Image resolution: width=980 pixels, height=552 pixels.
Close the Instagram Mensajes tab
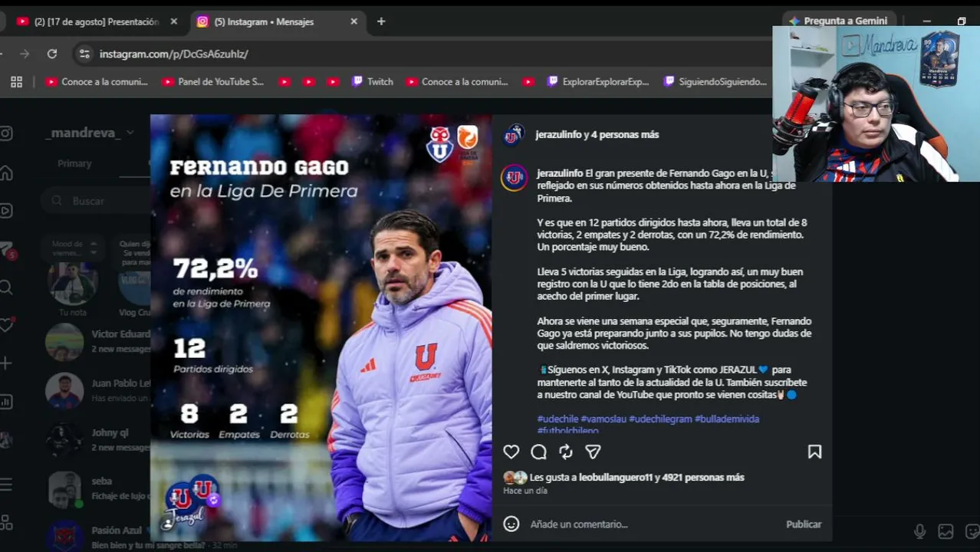tap(354, 21)
